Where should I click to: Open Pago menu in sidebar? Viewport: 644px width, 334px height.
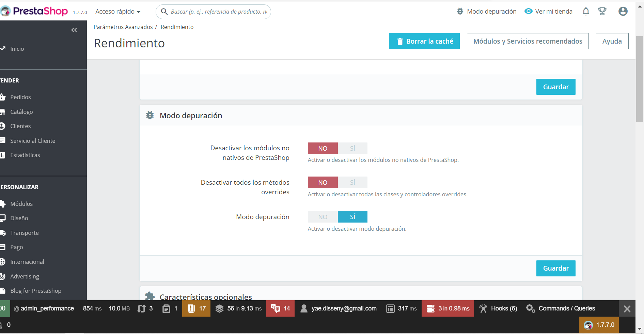pyautogui.click(x=17, y=247)
